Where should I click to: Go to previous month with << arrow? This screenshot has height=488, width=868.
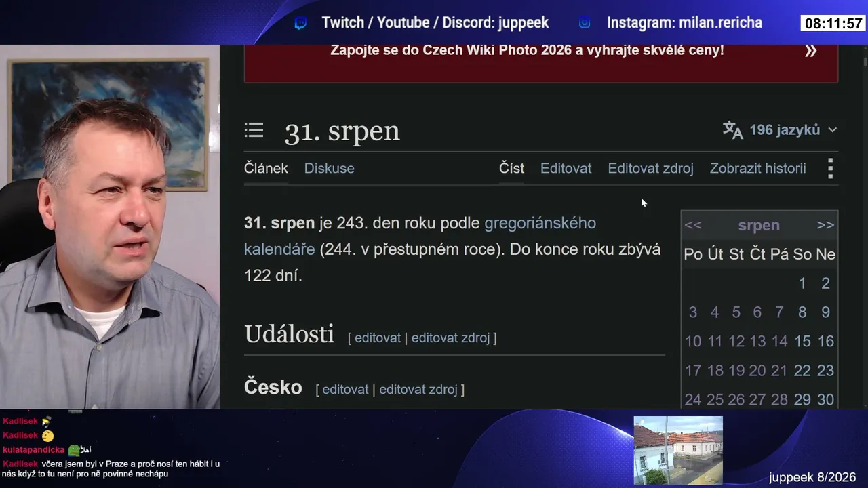click(x=693, y=226)
